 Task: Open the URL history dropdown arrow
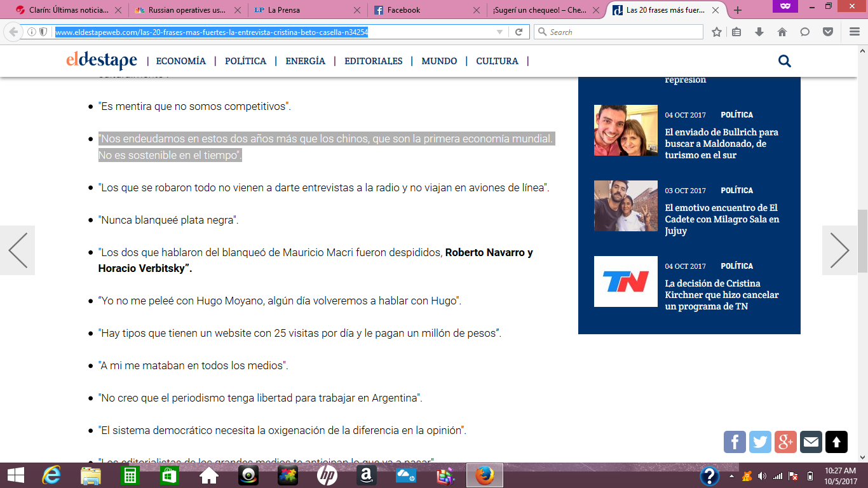(x=500, y=32)
